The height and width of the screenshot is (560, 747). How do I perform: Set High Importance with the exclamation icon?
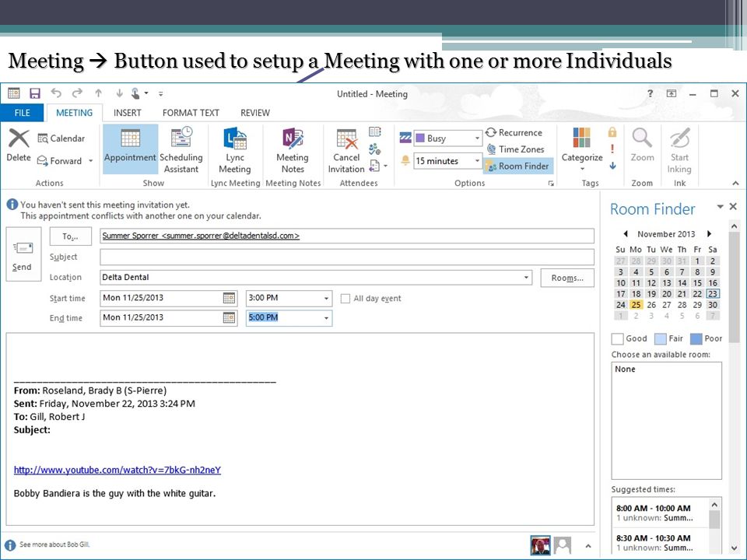[612, 149]
